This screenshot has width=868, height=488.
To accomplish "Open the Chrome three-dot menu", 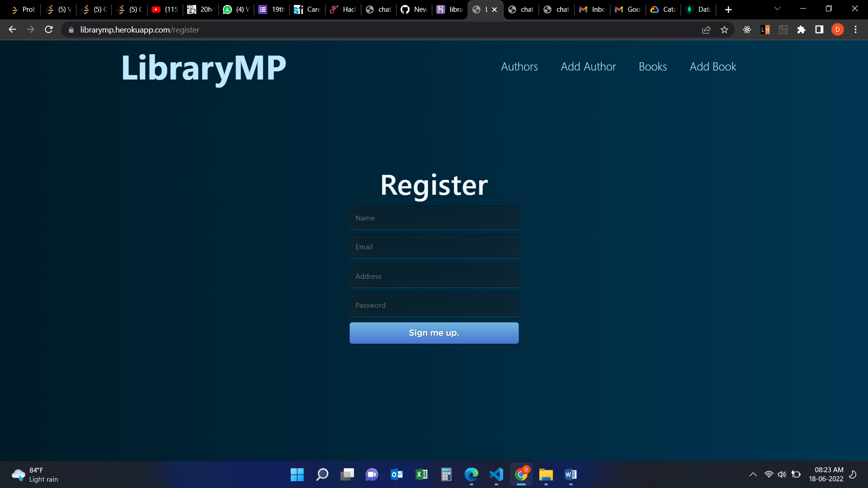I will click(855, 29).
